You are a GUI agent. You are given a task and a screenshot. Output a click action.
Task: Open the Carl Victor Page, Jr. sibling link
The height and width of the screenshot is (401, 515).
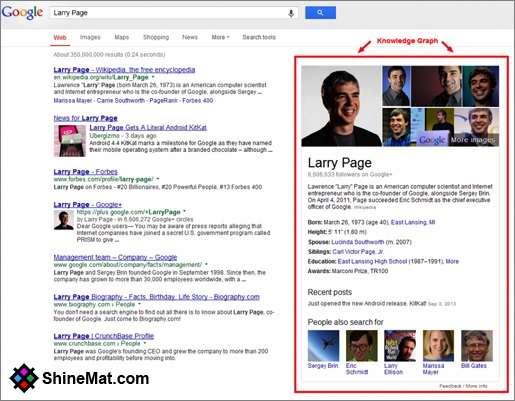[x=358, y=252]
